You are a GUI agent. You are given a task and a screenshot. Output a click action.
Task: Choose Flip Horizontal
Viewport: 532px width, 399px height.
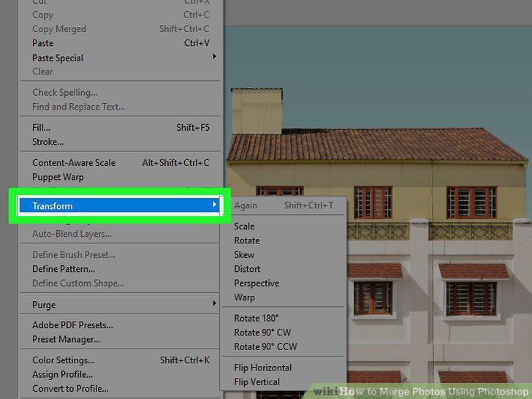point(284,368)
